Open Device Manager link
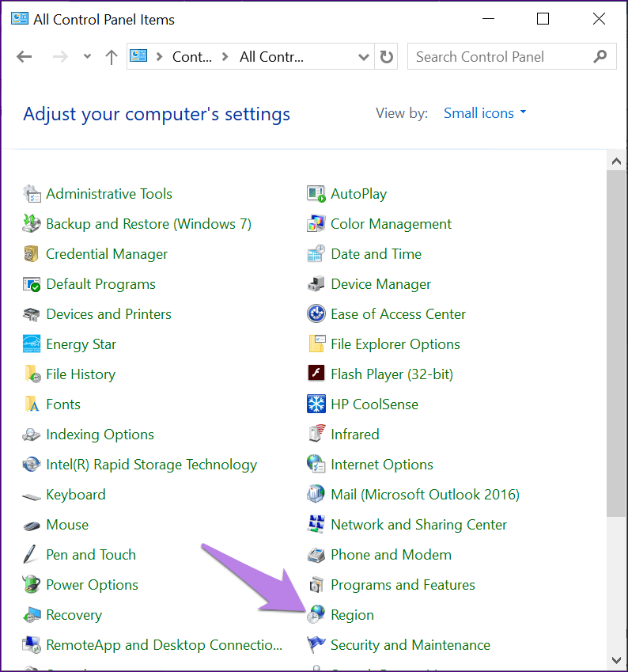 coord(380,283)
